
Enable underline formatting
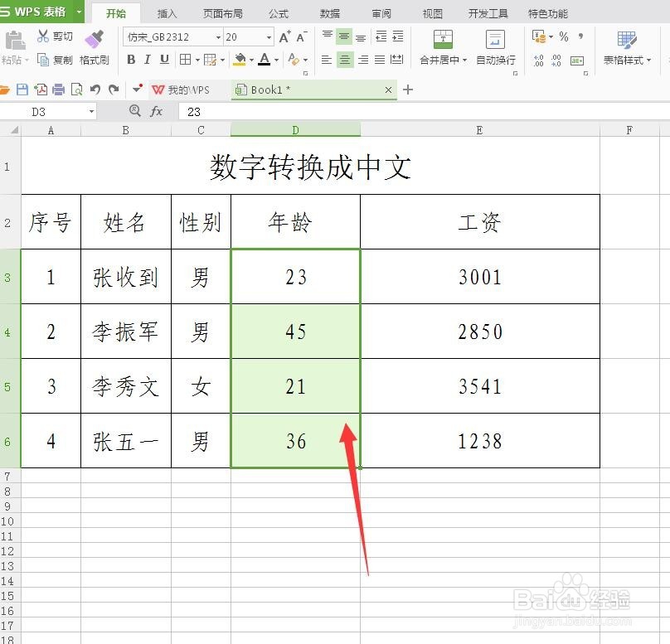(x=163, y=60)
